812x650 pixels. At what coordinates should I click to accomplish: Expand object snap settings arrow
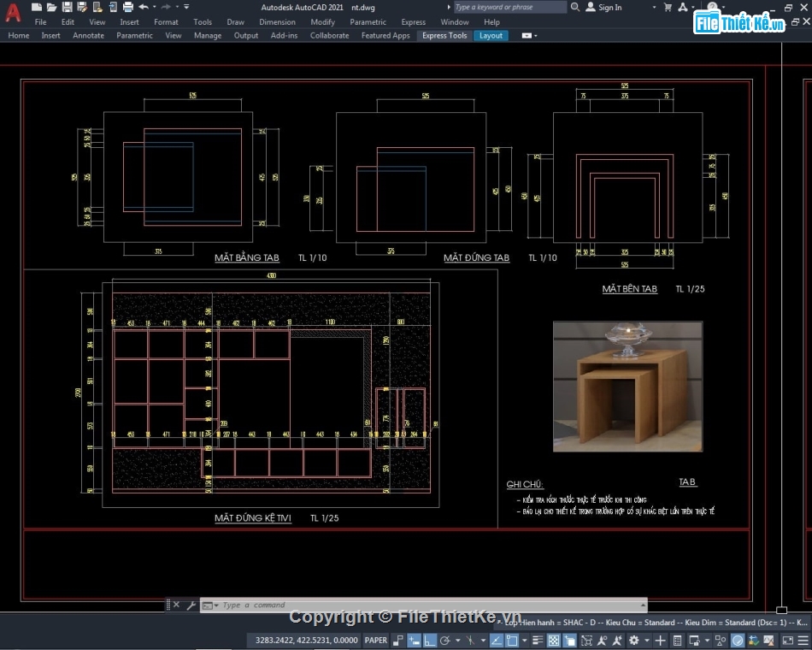[524, 640]
